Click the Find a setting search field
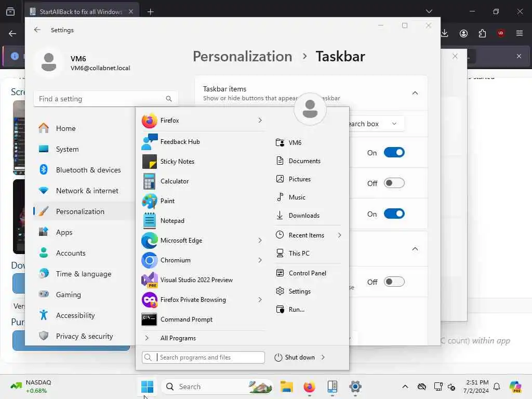The height and width of the screenshot is (399, 532). click(106, 99)
